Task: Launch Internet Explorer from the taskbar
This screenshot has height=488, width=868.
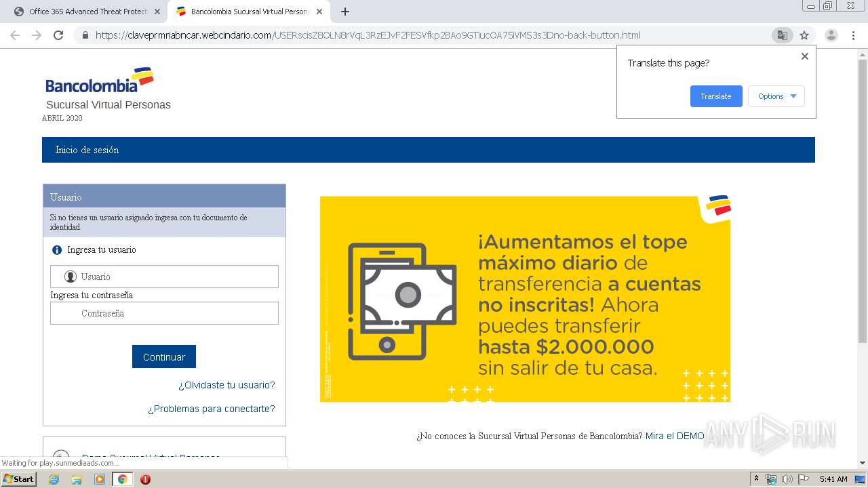Action: [x=54, y=479]
